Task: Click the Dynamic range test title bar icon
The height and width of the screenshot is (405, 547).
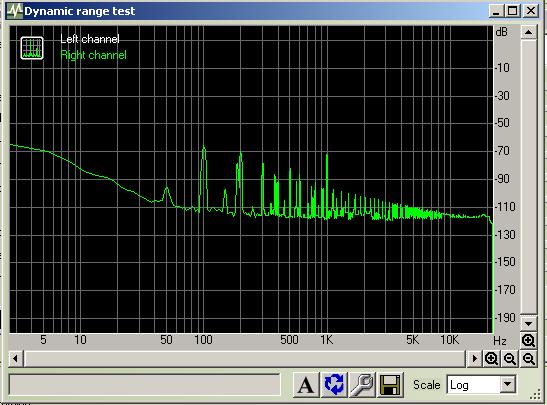Action: point(15,11)
